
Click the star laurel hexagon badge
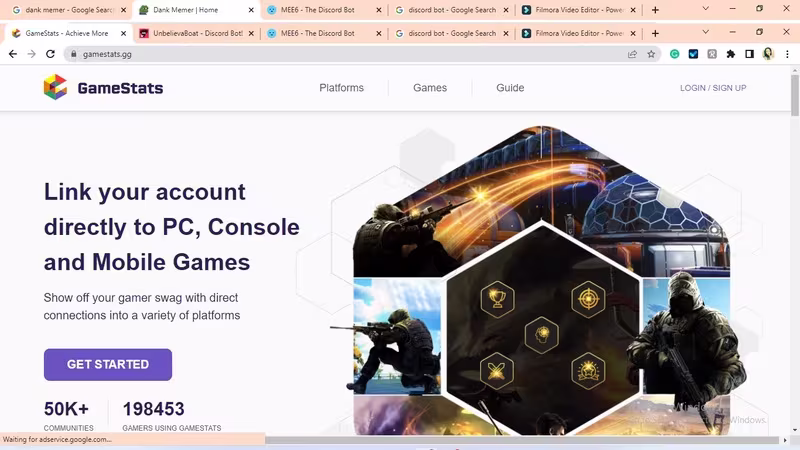coord(588,371)
